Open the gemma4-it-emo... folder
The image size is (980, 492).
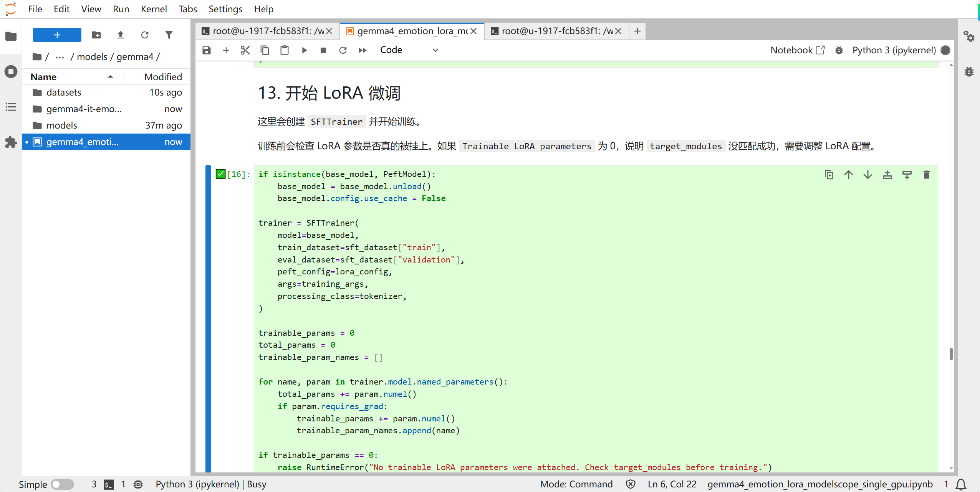tap(106, 109)
